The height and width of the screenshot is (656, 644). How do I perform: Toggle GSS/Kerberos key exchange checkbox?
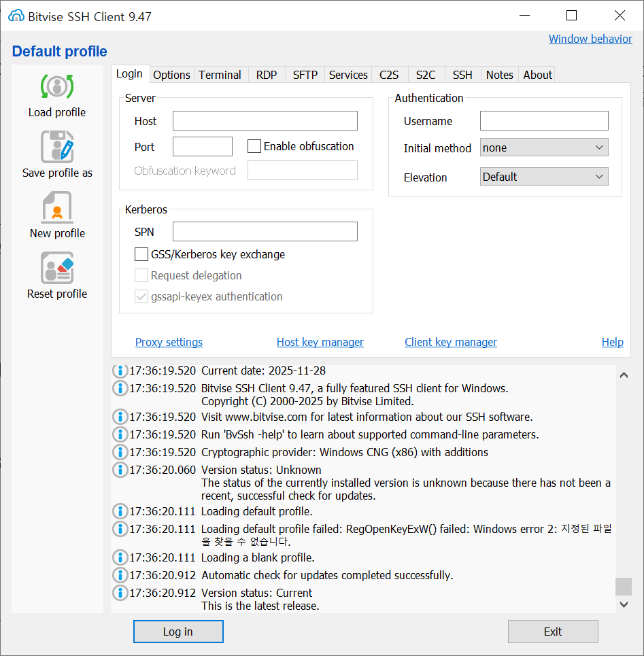coord(141,254)
